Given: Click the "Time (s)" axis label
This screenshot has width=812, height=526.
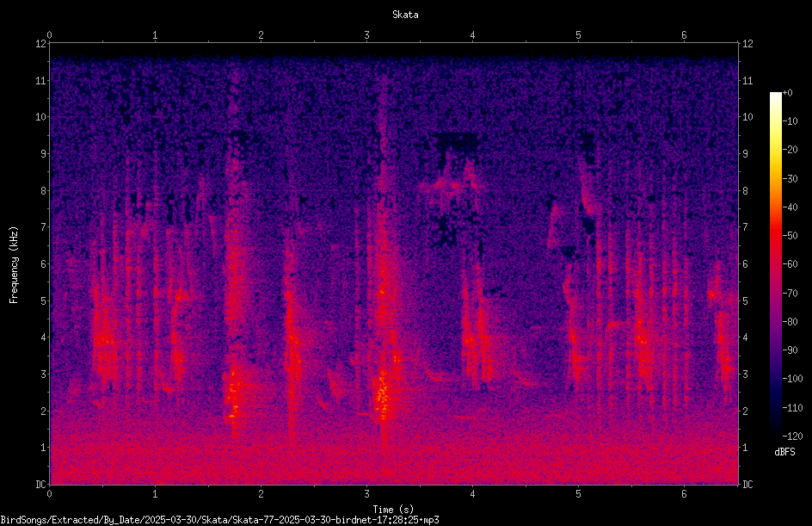Looking at the screenshot, I should point(393,510).
